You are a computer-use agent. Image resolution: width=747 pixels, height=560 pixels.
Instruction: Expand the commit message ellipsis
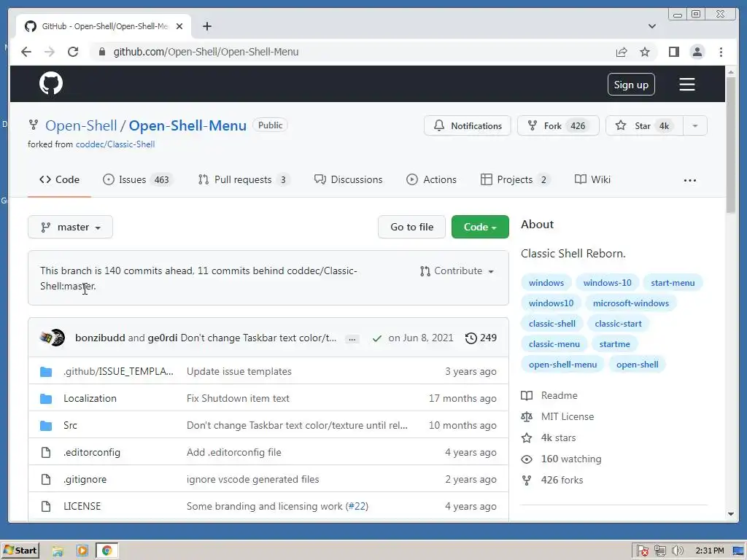[x=352, y=339]
